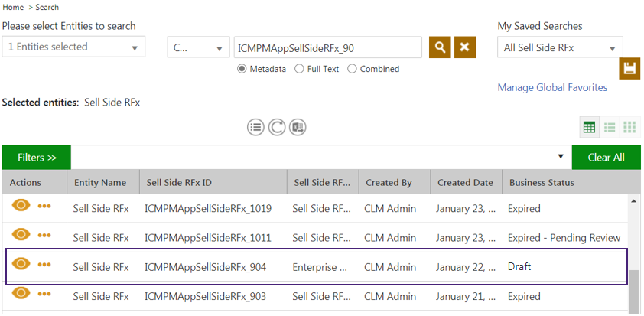644x316 pixels.
Task: Select the Full Text radio option
Action: 299,69
